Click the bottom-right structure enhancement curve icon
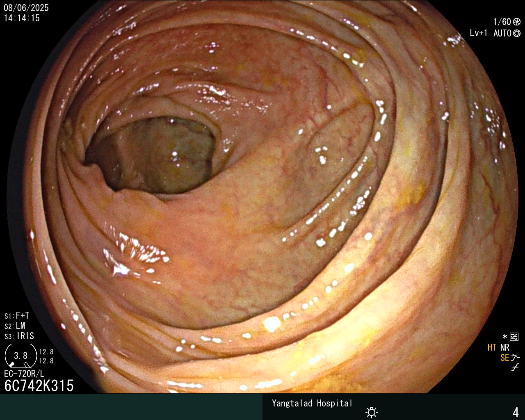The height and width of the screenshot is (420, 525). click(x=515, y=367)
